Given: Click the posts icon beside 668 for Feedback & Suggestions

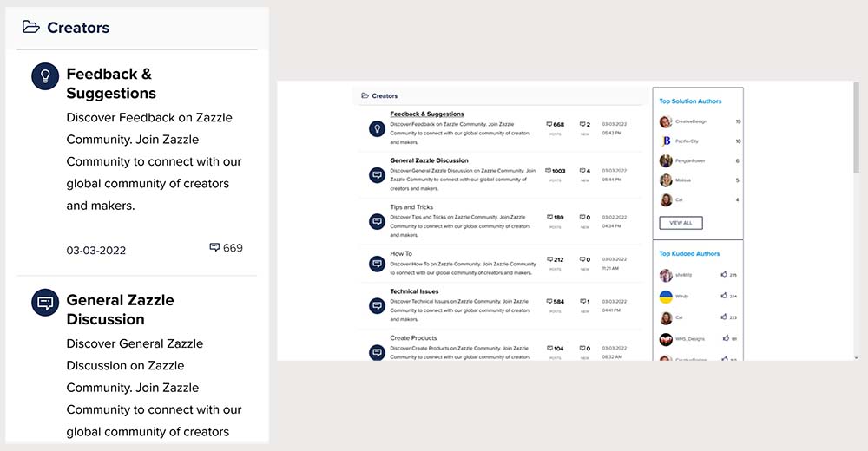Looking at the screenshot, I should (x=549, y=125).
